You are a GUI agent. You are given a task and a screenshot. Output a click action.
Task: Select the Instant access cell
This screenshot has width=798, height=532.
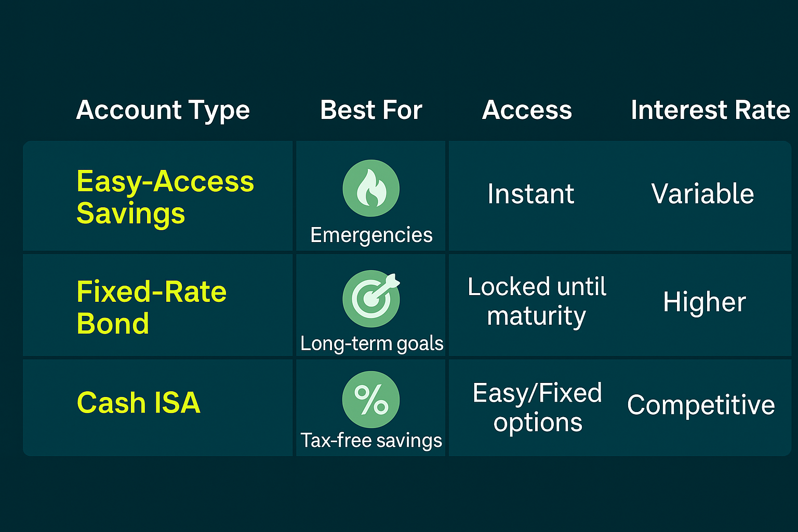530,194
